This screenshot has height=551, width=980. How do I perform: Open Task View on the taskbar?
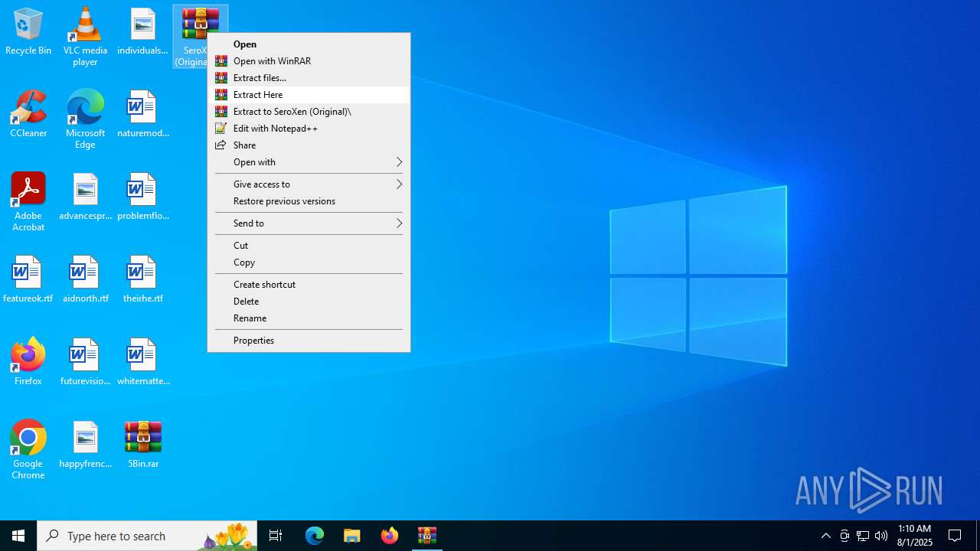(x=276, y=536)
